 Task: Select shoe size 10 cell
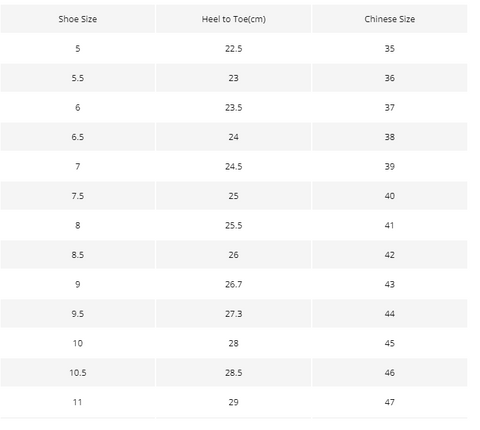[x=78, y=343]
